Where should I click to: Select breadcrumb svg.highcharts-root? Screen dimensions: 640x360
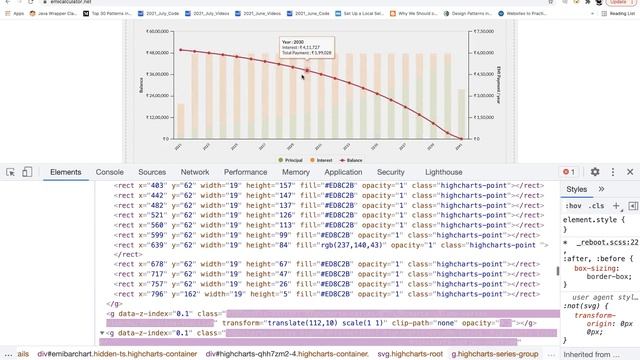click(x=410, y=354)
